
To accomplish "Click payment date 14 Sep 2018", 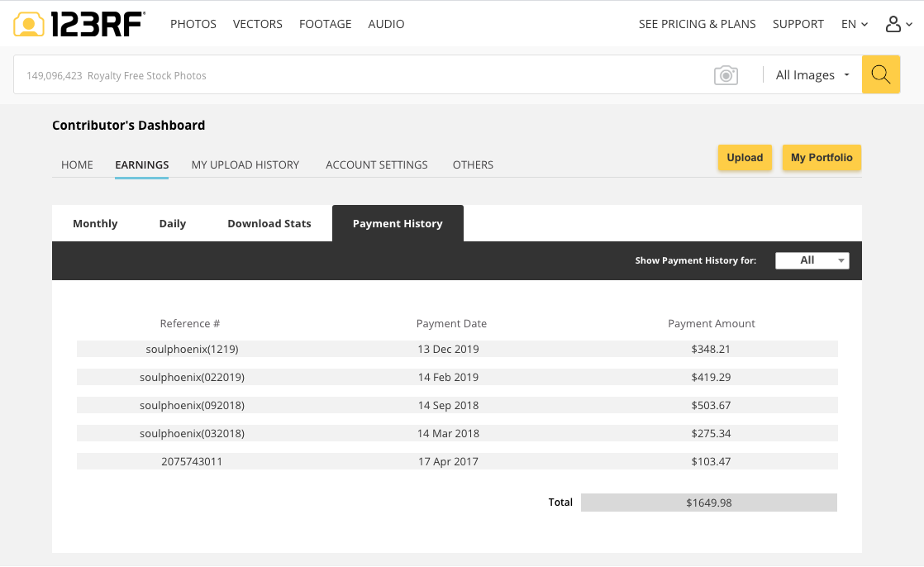I will (449, 406).
